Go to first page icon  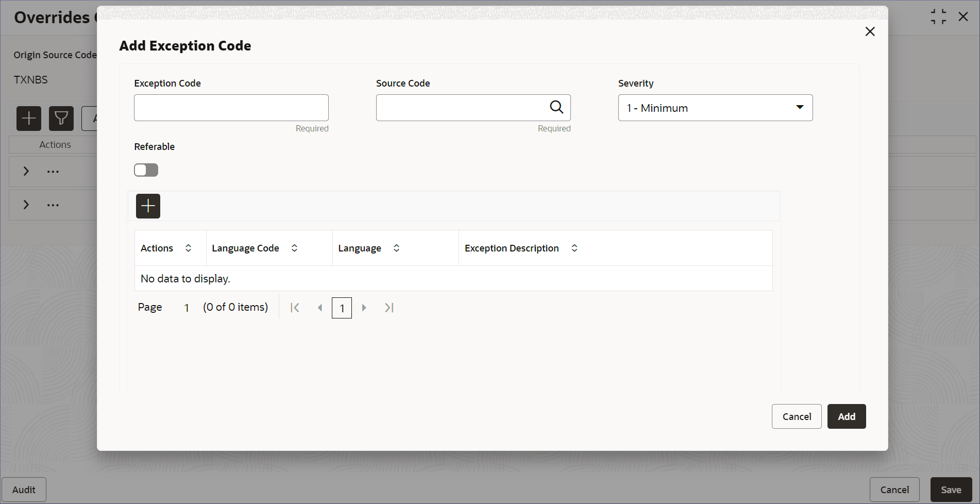pos(295,308)
